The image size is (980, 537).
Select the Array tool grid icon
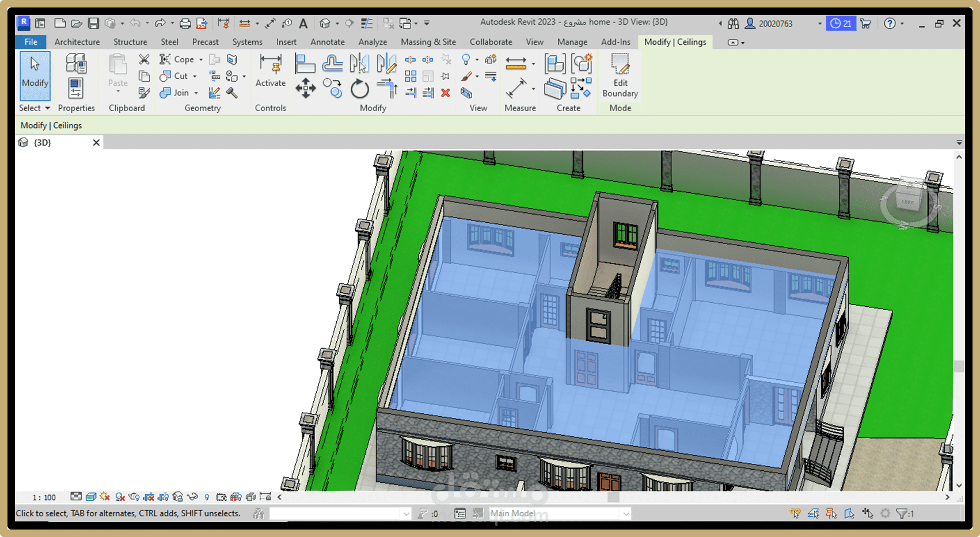pyautogui.click(x=411, y=76)
